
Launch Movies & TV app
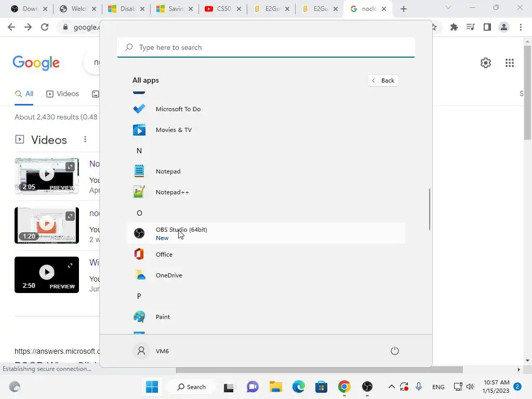coord(266,129)
